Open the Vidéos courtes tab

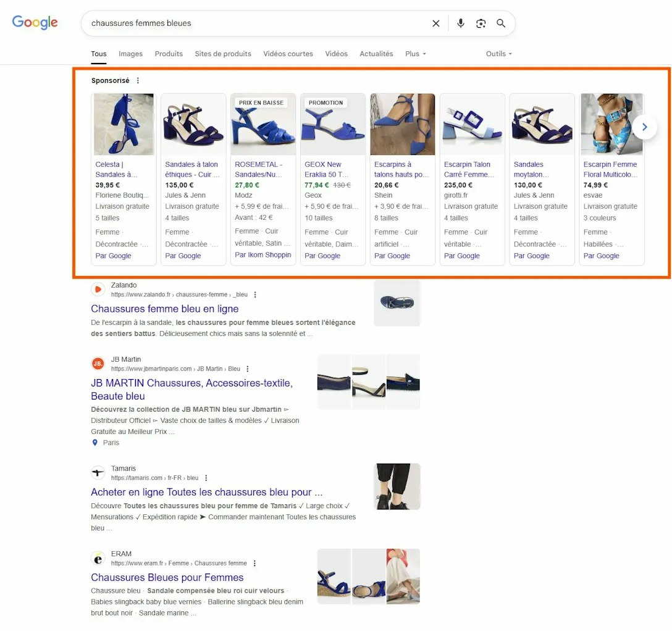pyautogui.click(x=288, y=54)
